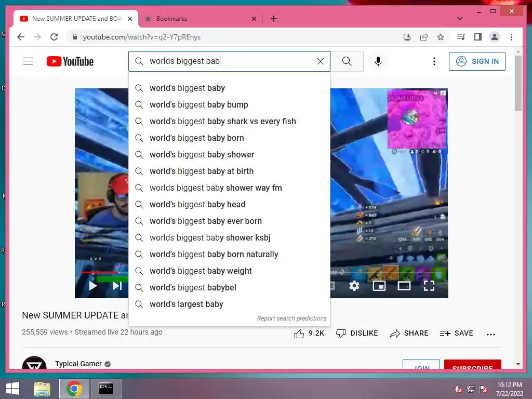
Task: Bookmark this tab with the star
Action: click(441, 37)
